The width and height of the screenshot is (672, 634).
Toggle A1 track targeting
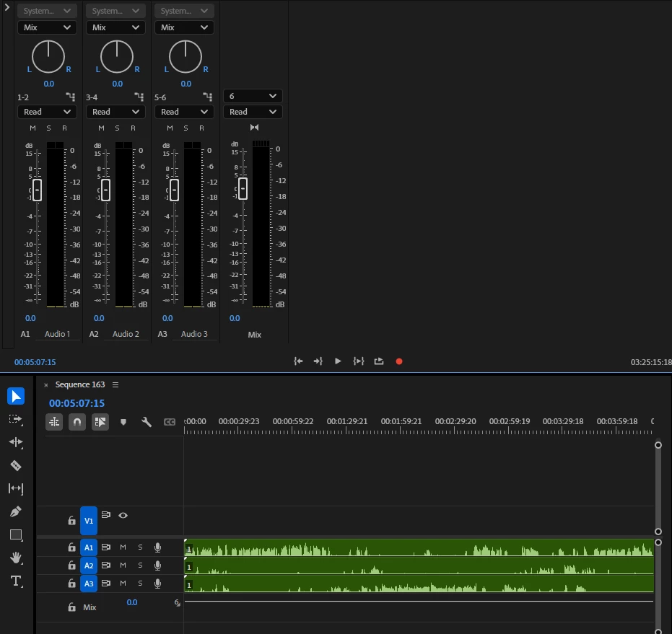pos(89,547)
